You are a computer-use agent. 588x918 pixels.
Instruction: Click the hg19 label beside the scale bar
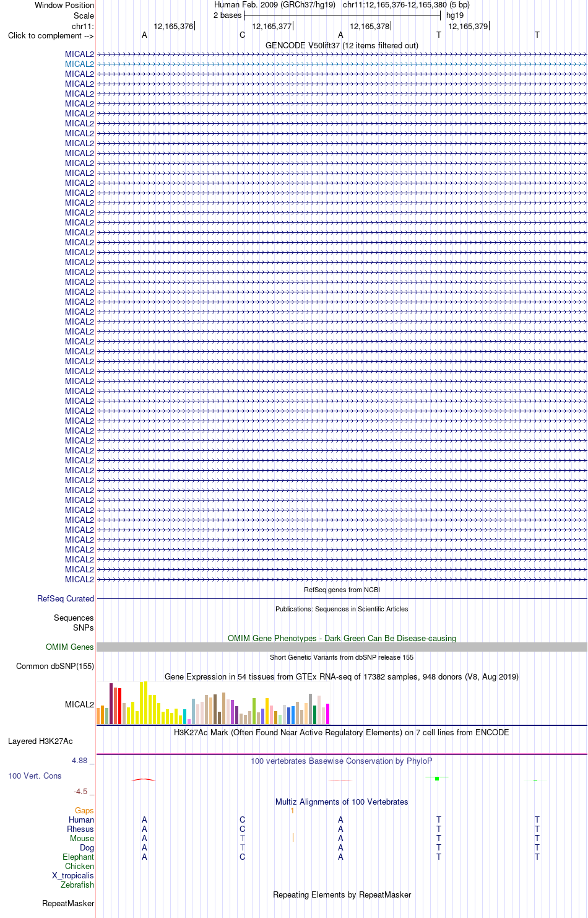coord(455,15)
